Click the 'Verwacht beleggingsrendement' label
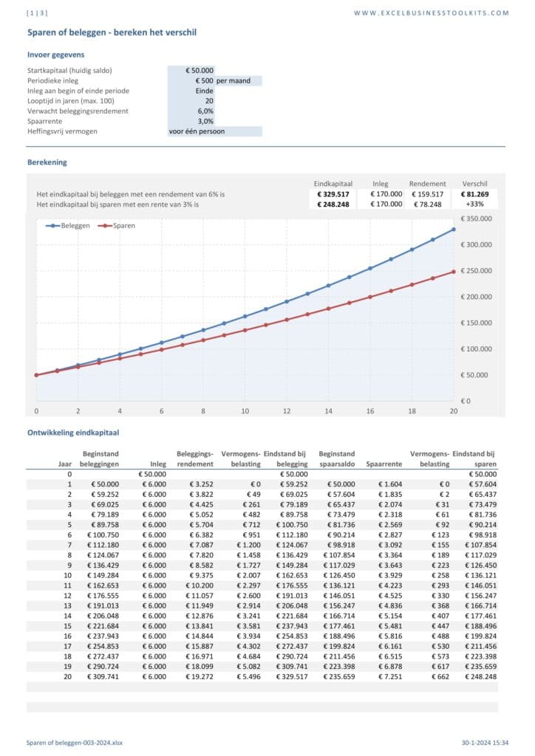Viewport: 535px width, 756px height. 78,111
